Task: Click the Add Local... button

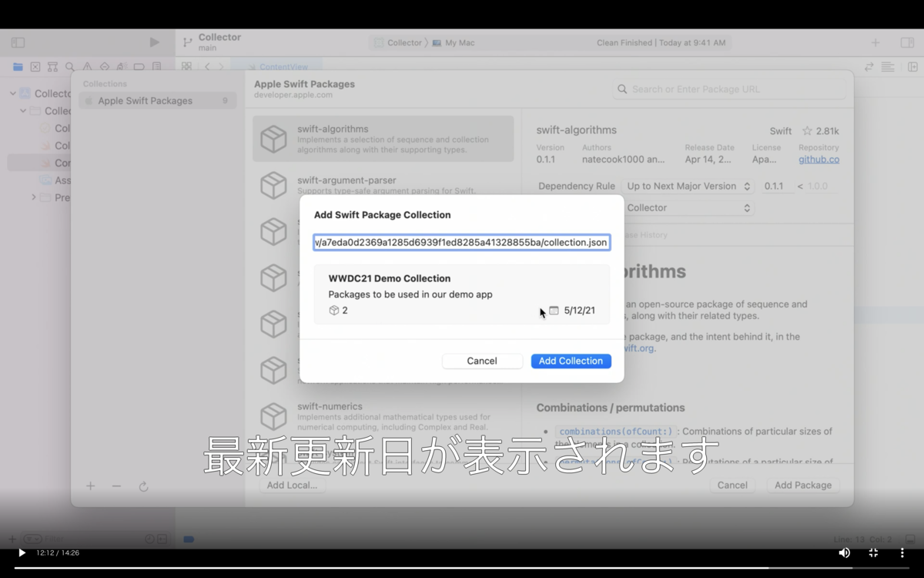Action: coord(292,486)
